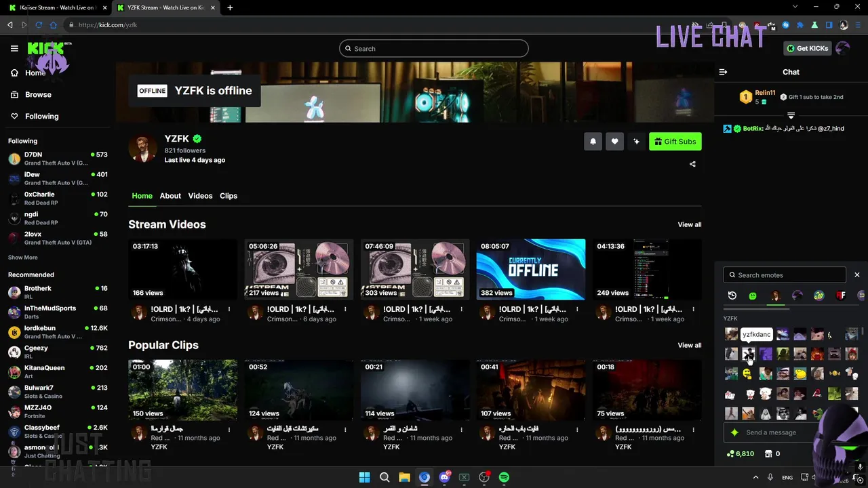The width and height of the screenshot is (868, 488).
Task: Click the sparkle icon beside Gift Subs
Action: click(x=636, y=142)
